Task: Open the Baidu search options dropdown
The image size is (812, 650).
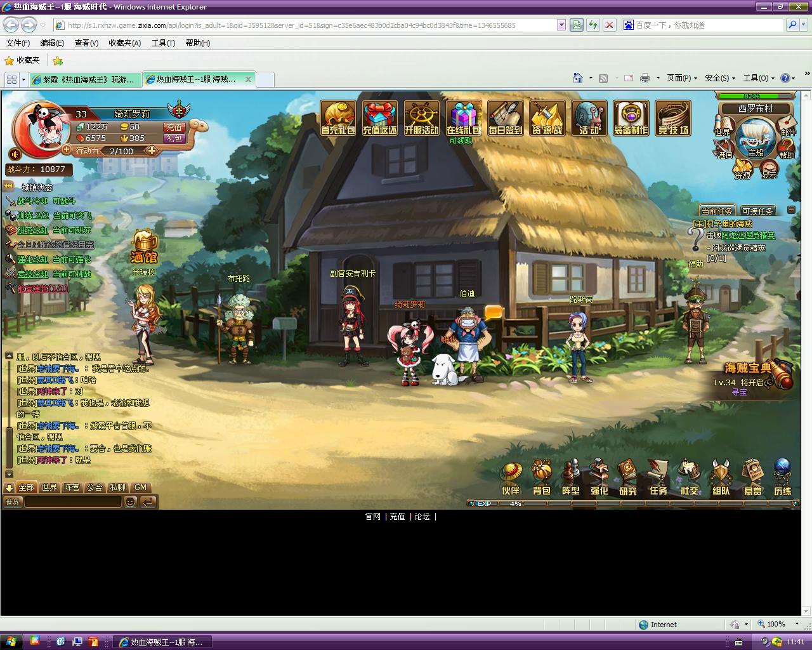Action: (x=805, y=25)
